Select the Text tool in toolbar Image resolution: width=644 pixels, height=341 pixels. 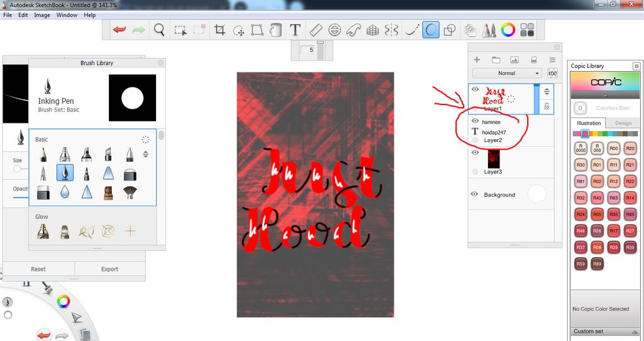tap(295, 30)
